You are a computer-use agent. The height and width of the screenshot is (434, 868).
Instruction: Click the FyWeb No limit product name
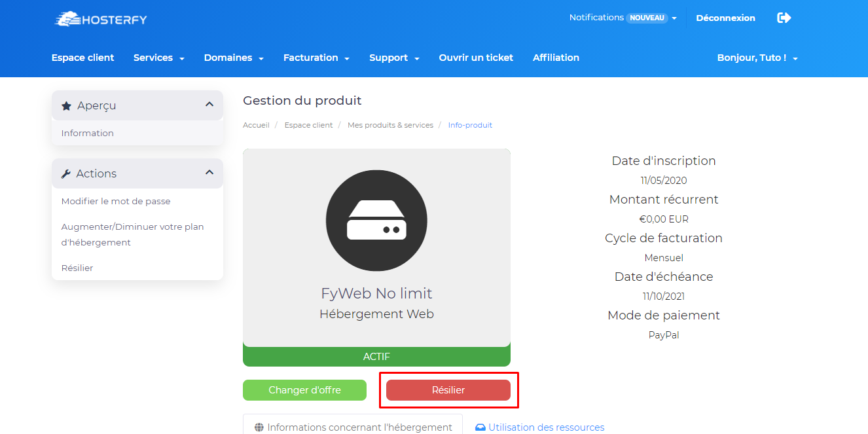[x=376, y=293]
